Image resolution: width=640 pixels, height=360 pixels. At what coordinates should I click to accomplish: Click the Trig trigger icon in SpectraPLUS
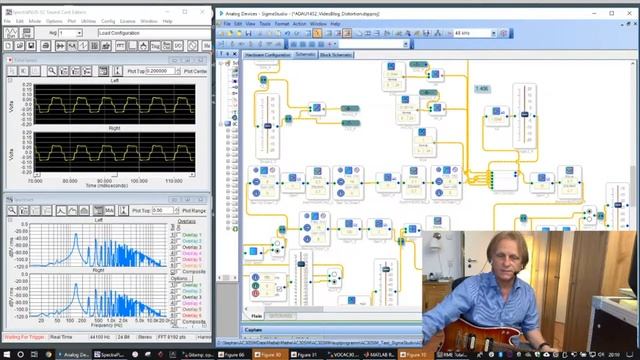tap(155, 46)
